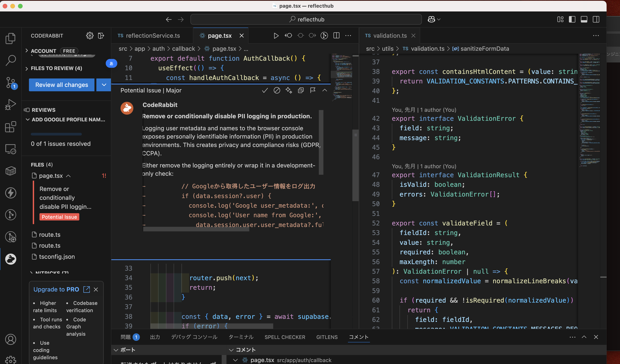Viewport: 620px width, 364px height.
Task: Toggle the bottom panel layout icon
Action: (x=584, y=19)
